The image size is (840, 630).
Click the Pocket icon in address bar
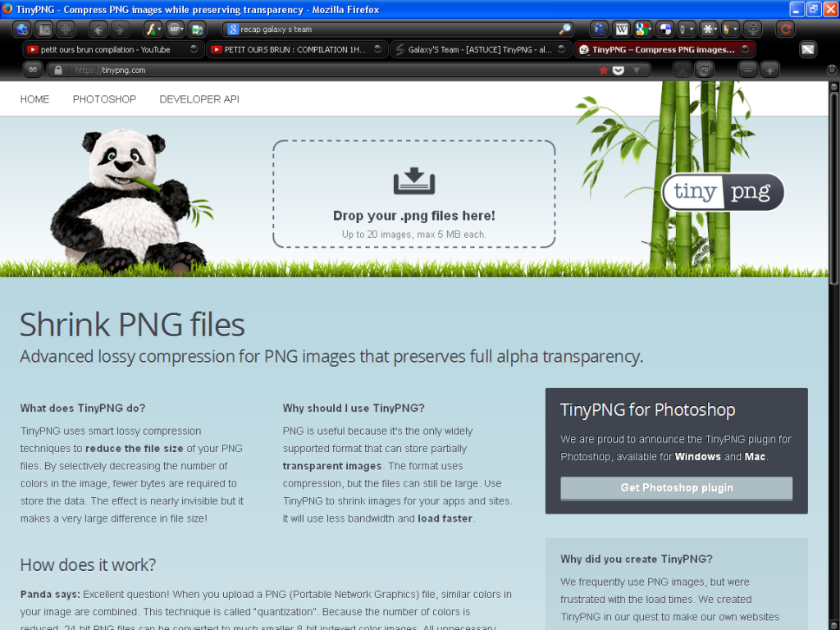(619, 70)
